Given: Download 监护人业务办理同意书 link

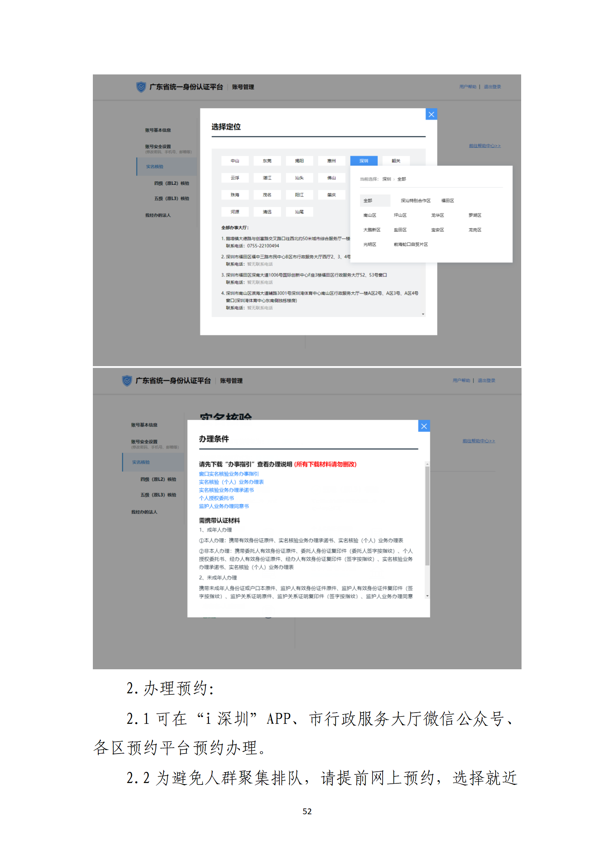Looking at the screenshot, I should tap(224, 506).
